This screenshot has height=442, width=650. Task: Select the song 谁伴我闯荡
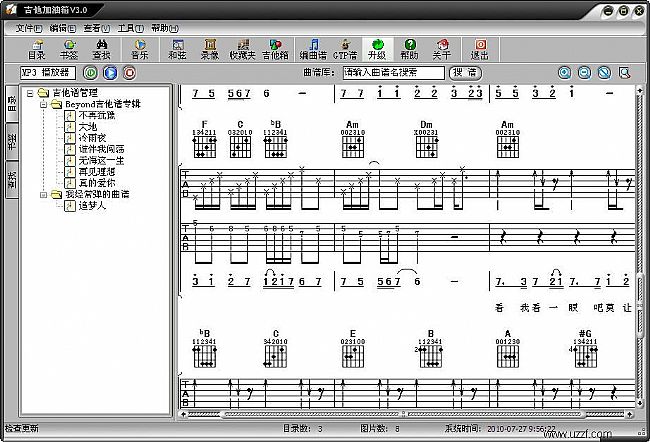[x=102, y=149]
